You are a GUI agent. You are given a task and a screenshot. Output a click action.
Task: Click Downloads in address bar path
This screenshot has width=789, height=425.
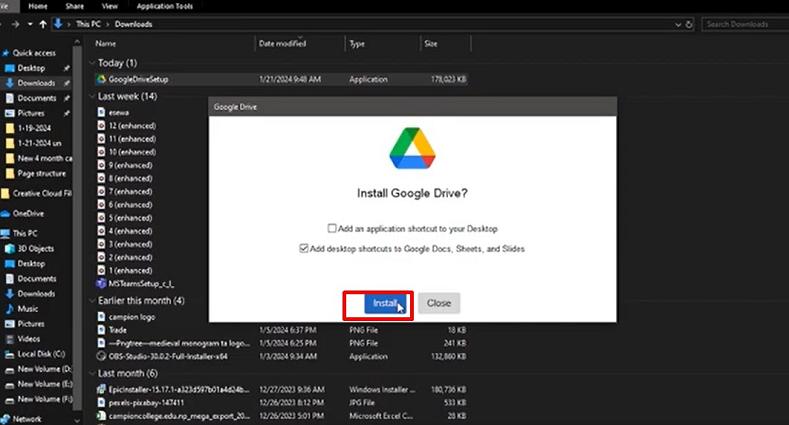133,24
